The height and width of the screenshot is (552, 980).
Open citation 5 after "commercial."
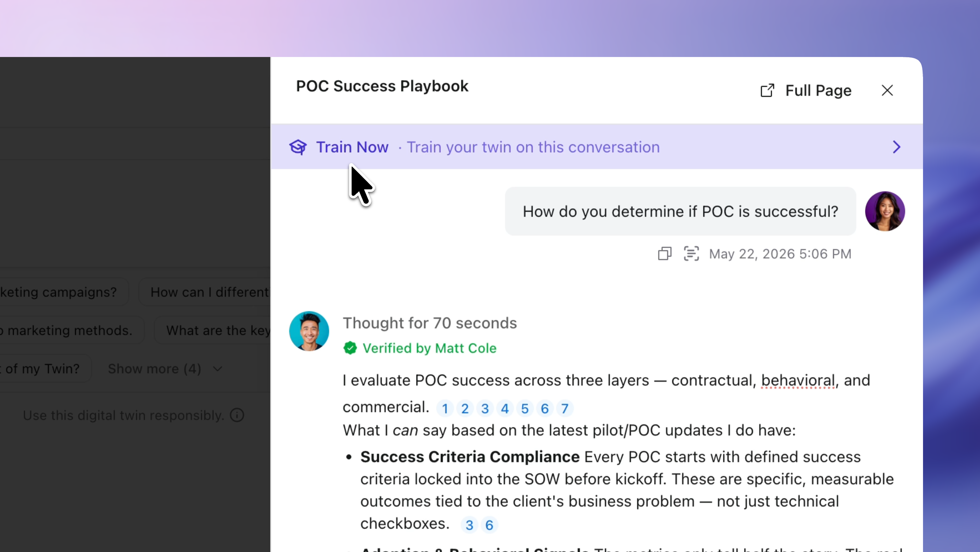coord(525,409)
